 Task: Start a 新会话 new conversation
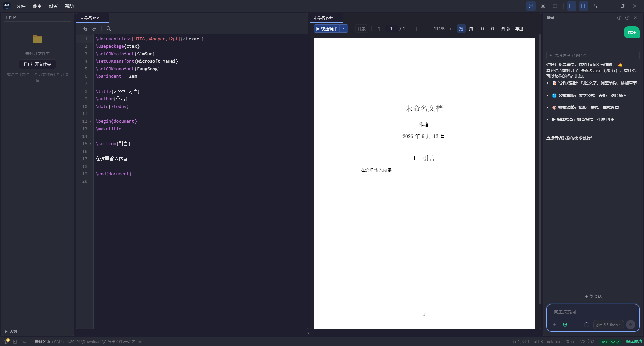(x=593, y=297)
